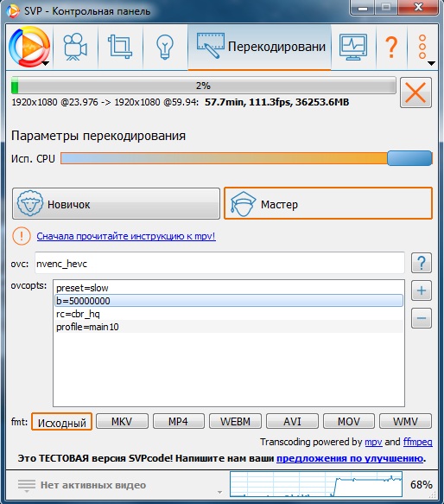
Task: Open the video camera profiles tab
Action: pyautogui.click(x=75, y=47)
